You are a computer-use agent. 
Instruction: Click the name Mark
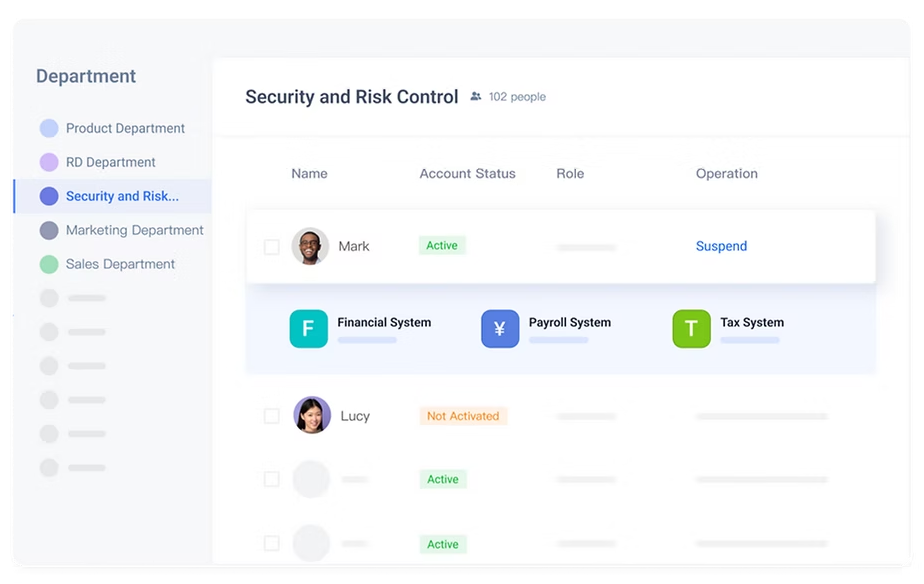point(354,246)
